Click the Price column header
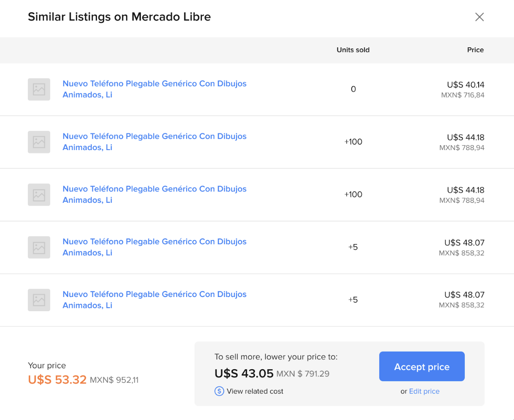Viewport: 514px width, 420px height. [x=475, y=50]
